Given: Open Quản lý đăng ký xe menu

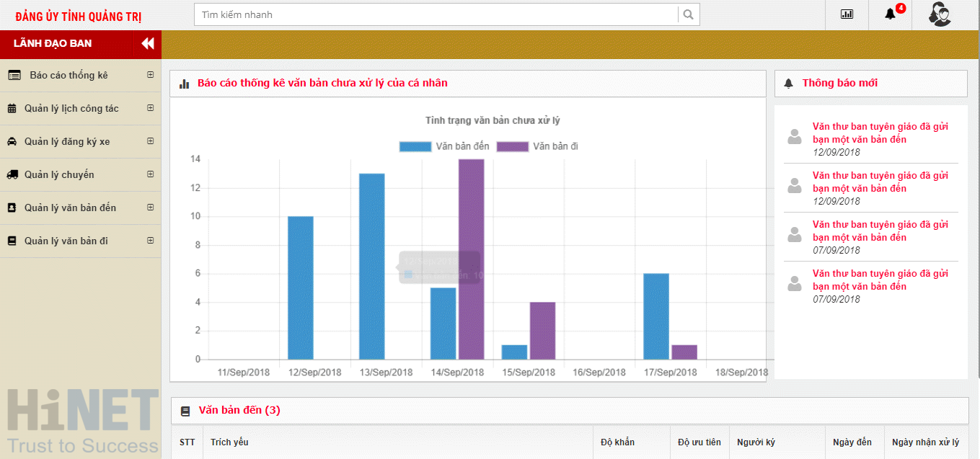Looking at the screenshot, I should pos(67,142).
